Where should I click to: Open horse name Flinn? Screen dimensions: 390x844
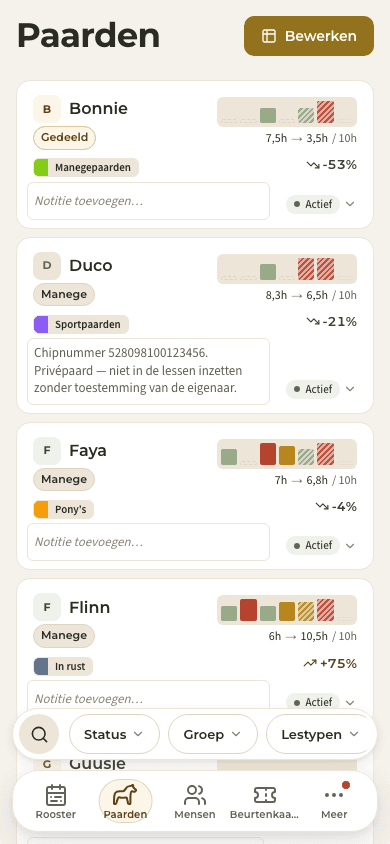click(90, 608)
